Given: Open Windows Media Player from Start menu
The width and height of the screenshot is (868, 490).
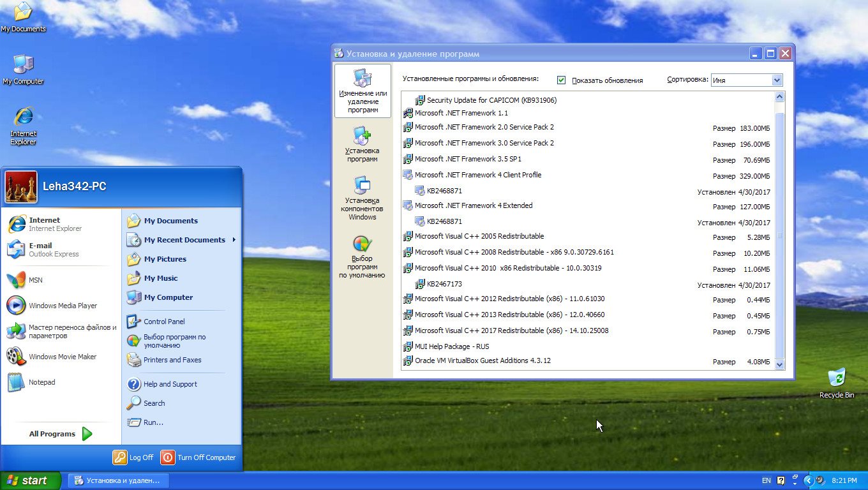Looking at the screenshot, I should pos(61,306).
